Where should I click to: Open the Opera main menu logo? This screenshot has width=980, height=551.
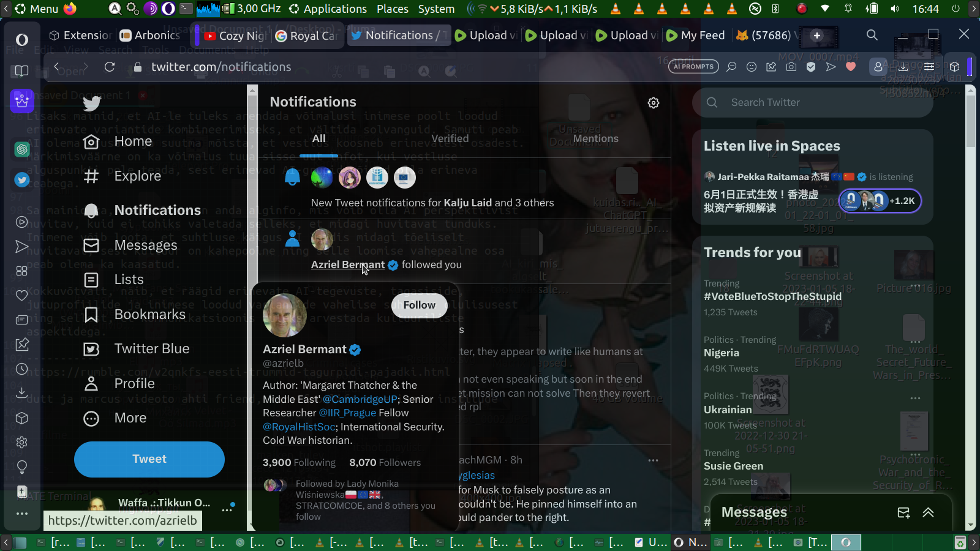[x=22, y=40]
